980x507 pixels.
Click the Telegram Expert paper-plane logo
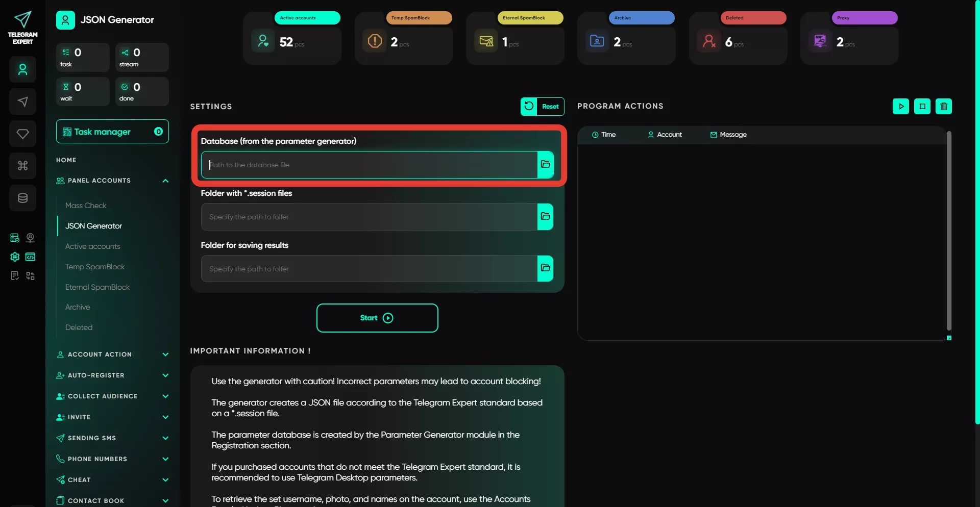click(22, 28)
